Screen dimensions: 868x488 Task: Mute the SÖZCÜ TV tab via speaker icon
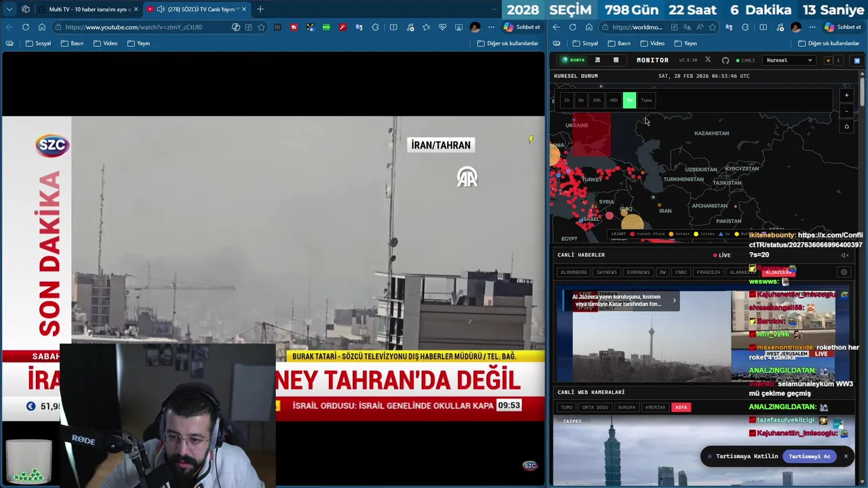click(x=161, y=9)
